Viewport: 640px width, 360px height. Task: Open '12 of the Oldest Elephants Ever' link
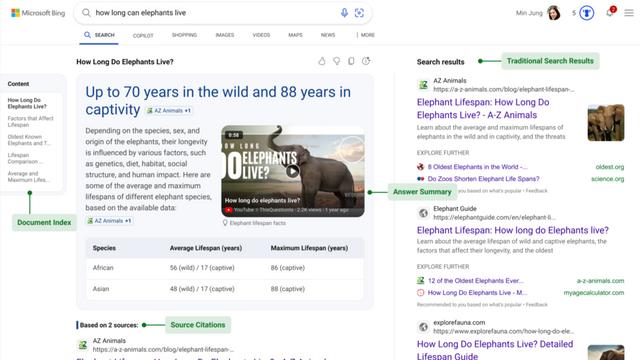(476, 281)
